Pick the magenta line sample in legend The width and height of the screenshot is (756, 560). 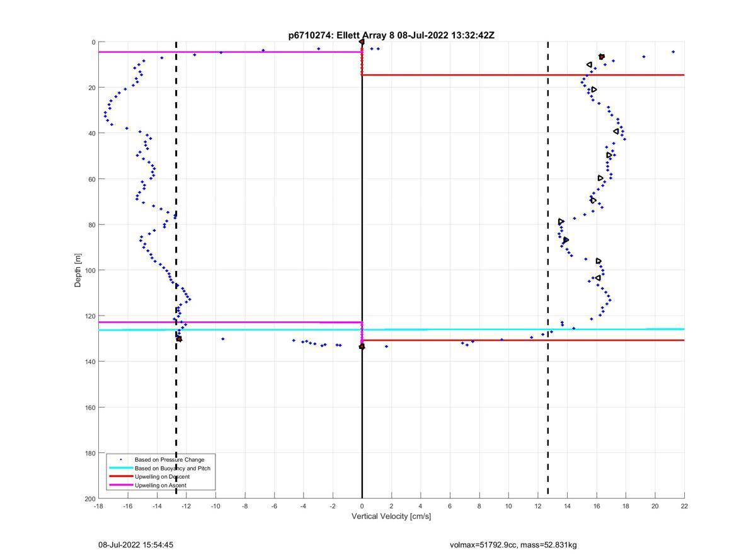click(120, 485)
